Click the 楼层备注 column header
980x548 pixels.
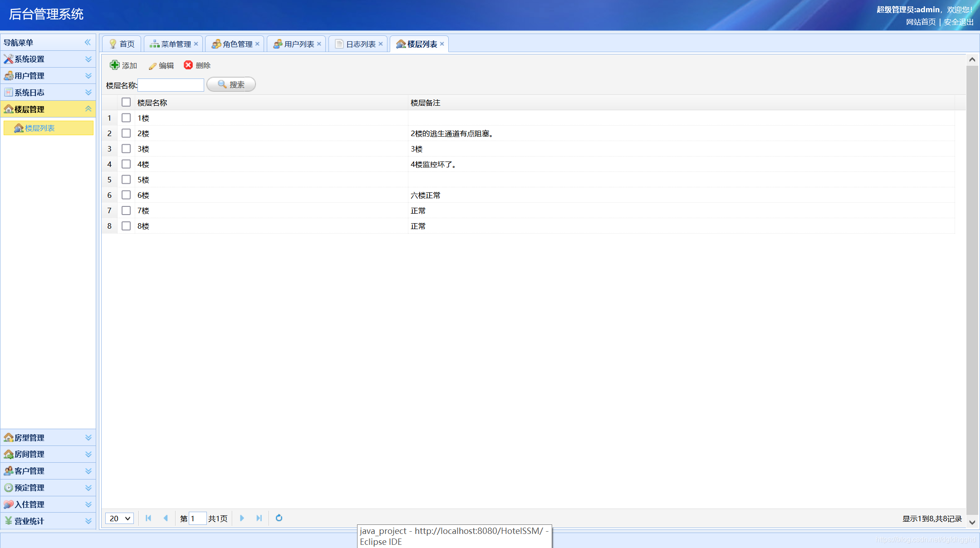681,103
